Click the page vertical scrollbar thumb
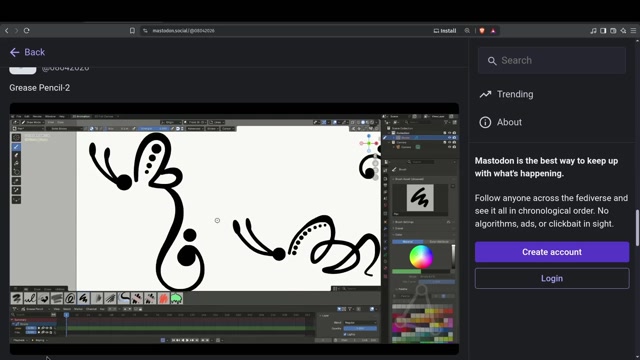The image size is (640, 360). click(x=637, y=227)
